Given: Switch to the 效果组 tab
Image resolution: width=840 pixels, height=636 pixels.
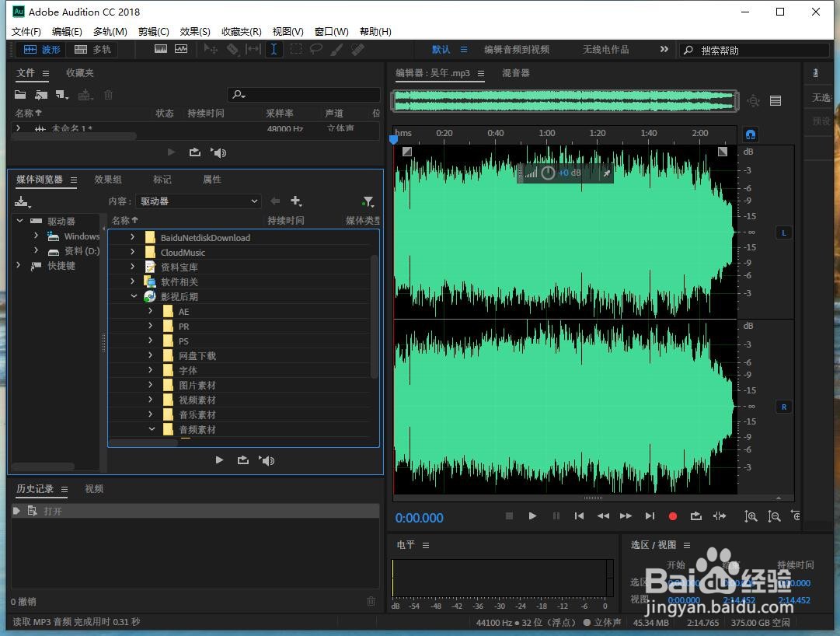Looking at the screenshot, I should [x=108, y=180].
